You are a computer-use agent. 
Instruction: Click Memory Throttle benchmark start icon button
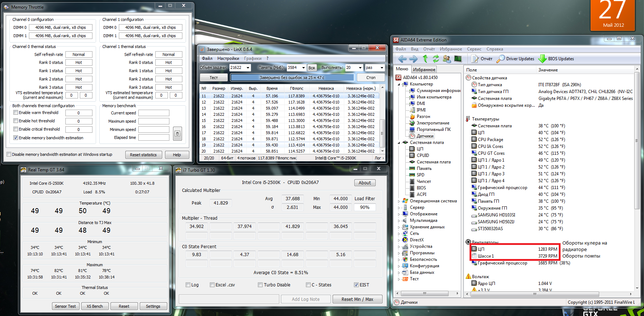pyautogui.click(x=177, y=134)
